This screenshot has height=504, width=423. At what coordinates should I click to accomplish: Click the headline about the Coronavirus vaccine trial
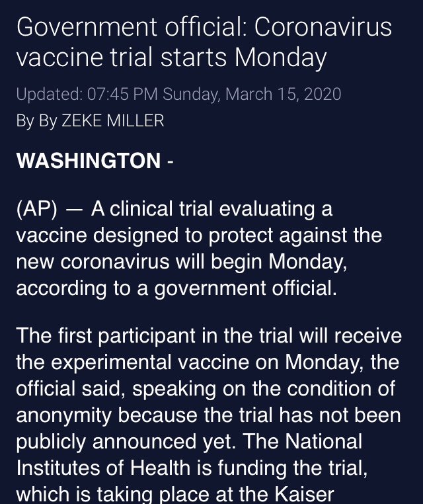tap(204, 43)
